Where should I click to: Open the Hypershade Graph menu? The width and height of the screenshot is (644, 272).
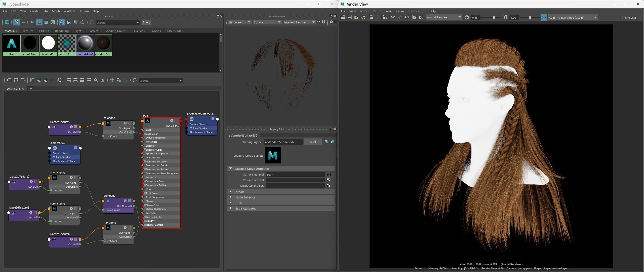(56, 11)
